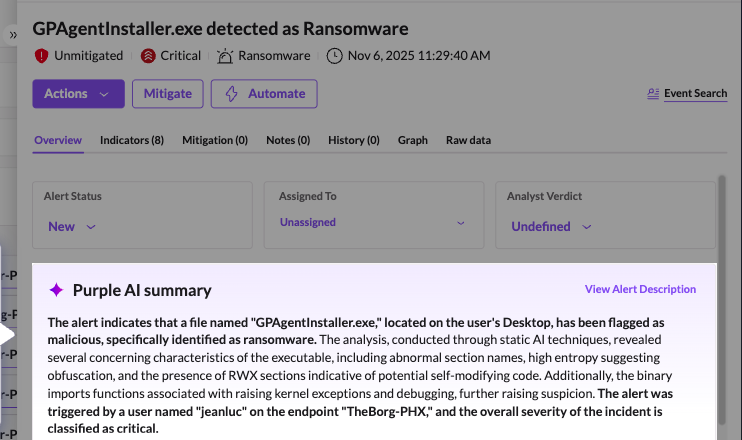Open the Notes (0) tab
The image size is (742, 440).
(288, 141)
